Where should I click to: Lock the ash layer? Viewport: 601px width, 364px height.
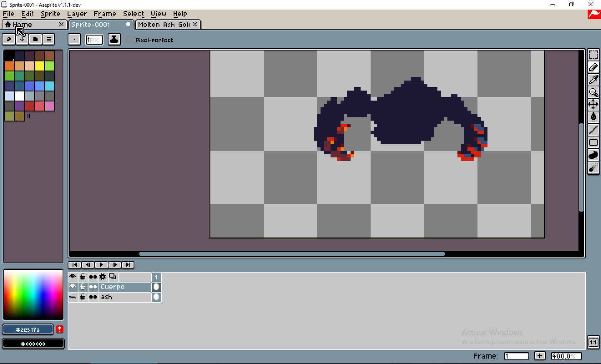tap(83, 297)
